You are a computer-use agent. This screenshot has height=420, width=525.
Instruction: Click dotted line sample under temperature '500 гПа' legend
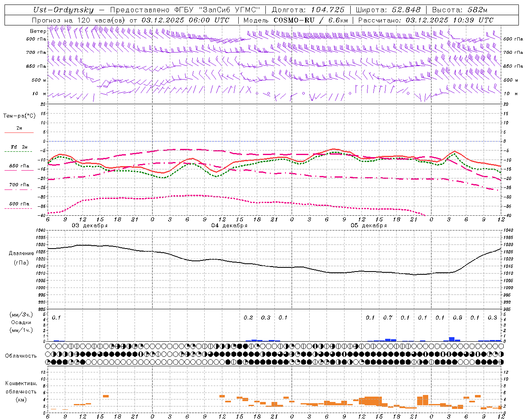(x=18, y=208)
